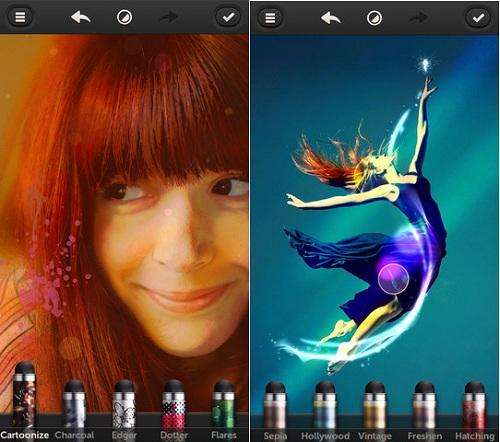Select the Hatching filter stylus
This screenshot has height=442, width=500.
point(474,405)
